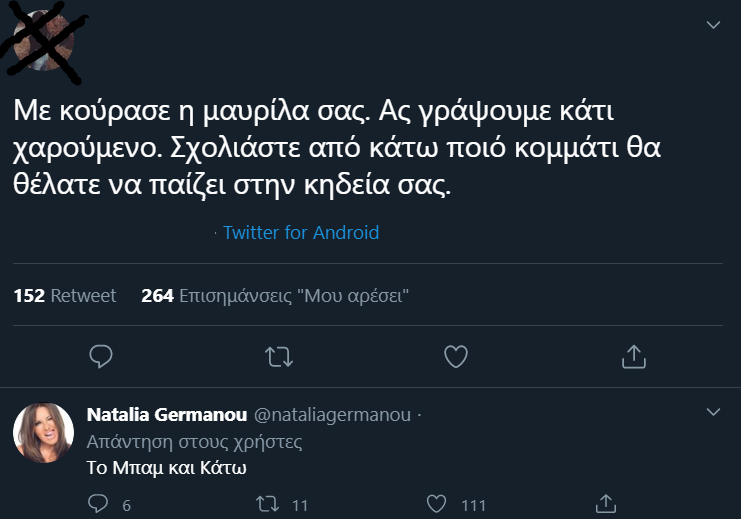View the list of 152 Retweets
741x519 pixels.
point(65,296)
